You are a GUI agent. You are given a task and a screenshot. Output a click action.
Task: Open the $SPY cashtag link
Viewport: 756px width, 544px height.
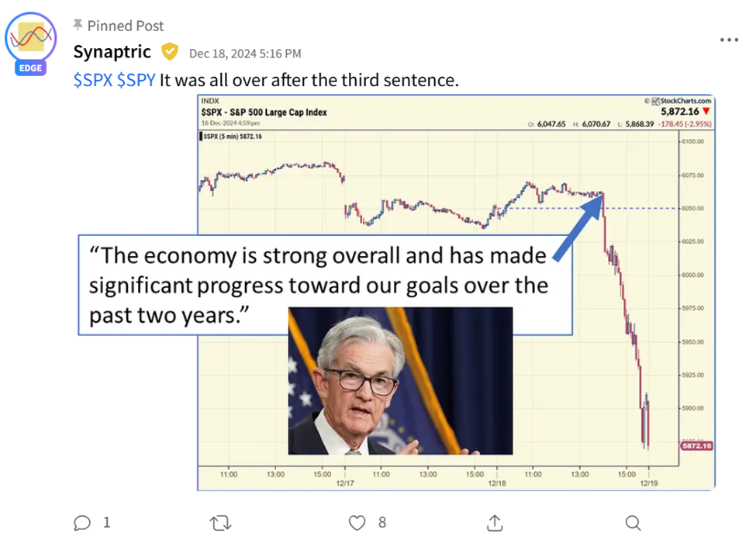pos(136,80)
